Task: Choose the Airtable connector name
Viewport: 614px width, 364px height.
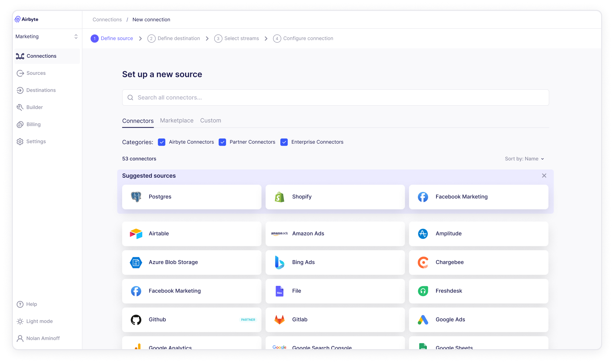Action: [159, 234]
